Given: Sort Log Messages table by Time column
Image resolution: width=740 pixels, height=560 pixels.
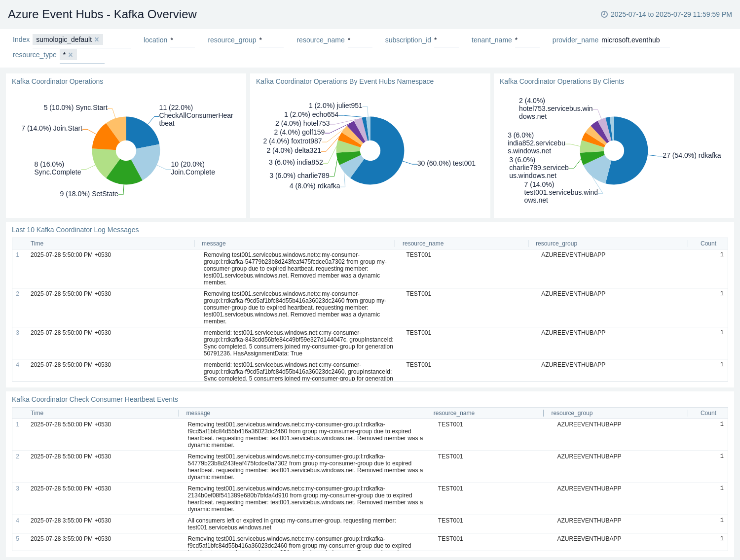Looking at the screenshot, I should click(x=37, y=244).
